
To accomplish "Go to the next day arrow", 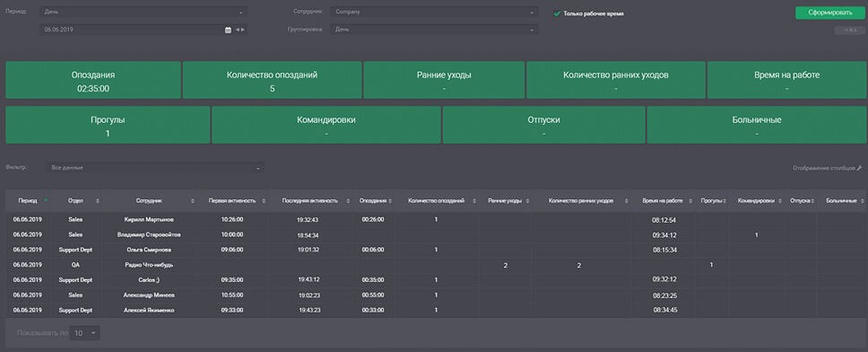I will point(243,30).
